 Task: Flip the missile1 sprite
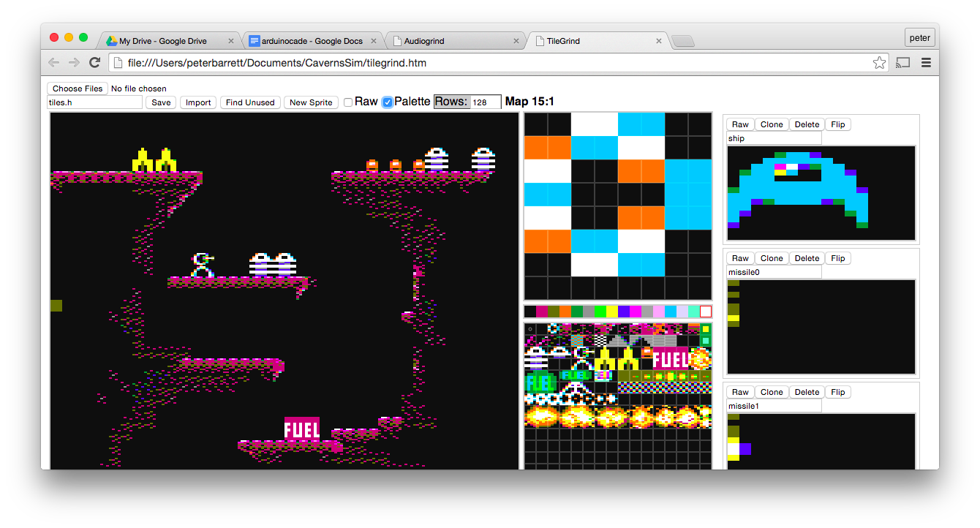point(838,392)
